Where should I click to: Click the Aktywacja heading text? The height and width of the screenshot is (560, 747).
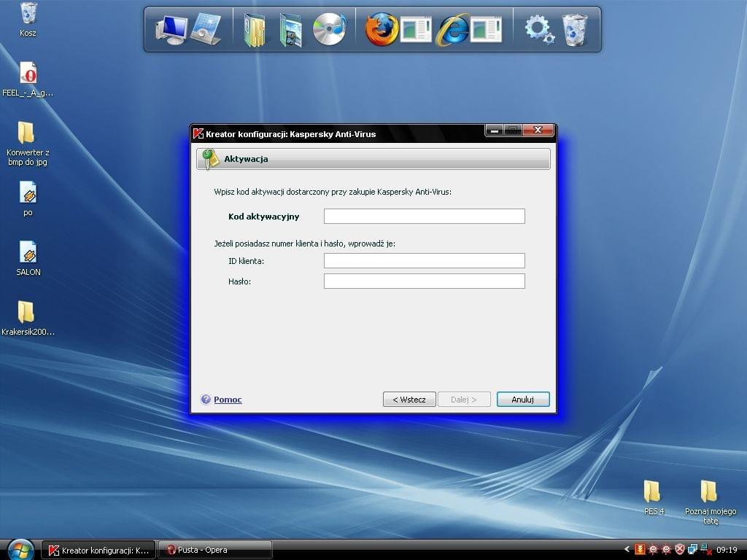246,159
